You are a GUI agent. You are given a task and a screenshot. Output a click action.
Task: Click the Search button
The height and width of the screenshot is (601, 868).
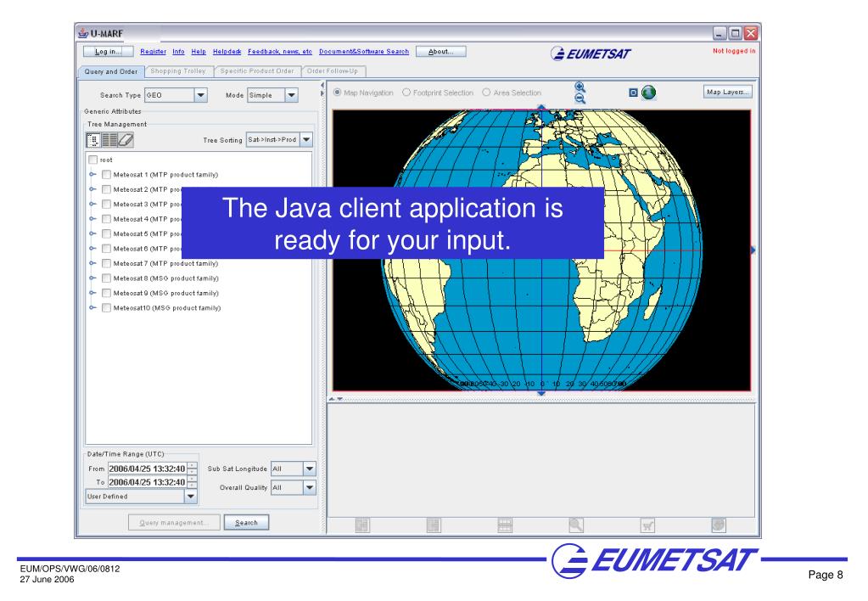pos(246,522)
